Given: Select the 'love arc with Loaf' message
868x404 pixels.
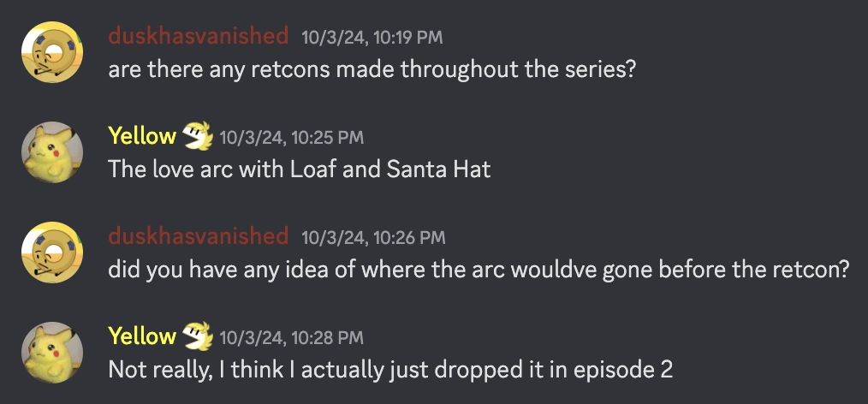Looking at the screenshot, I should pyautogui.click(x=300, y=169).
